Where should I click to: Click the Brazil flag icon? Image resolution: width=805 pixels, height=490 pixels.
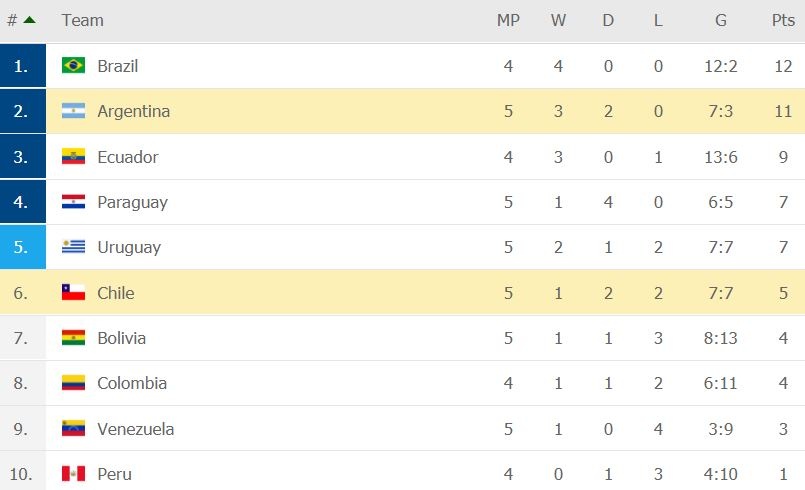[73, 66]
